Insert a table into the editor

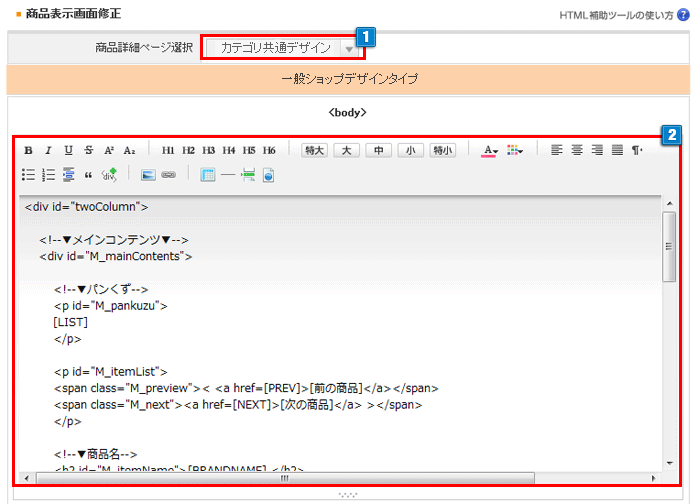[x=208, y=174]
